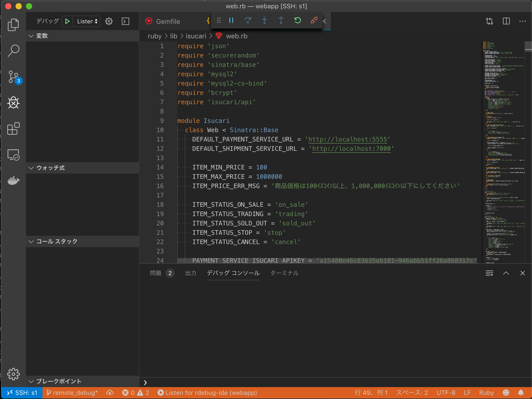Image resolution: width=532 pixels, height=399 pixels.
Task: Split the editor to the right
Action: pos(506,21)
